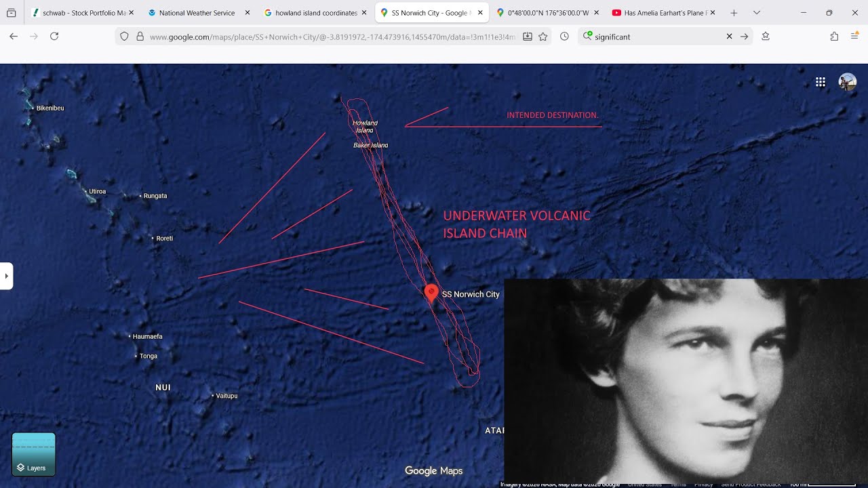
Task: Switch to Has Amelia Earhart's Plane YouTube tab
Action: pos(663,13)
